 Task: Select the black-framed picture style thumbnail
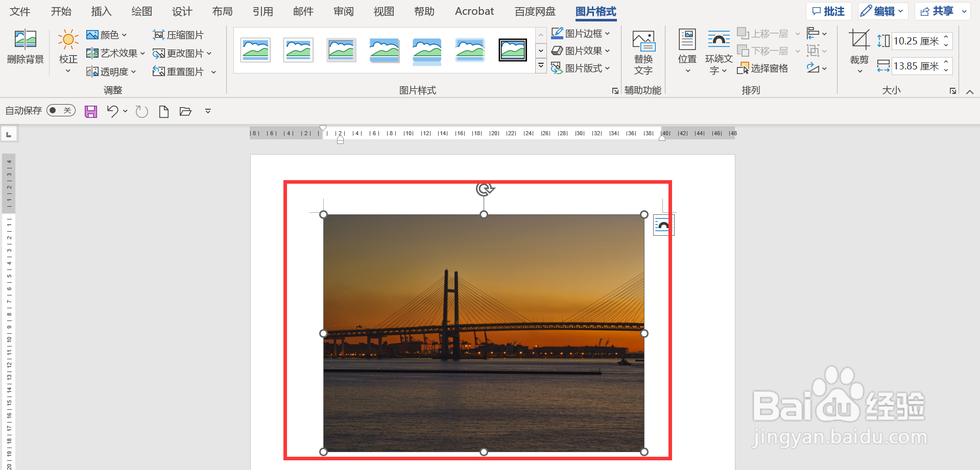pos(513,50)
